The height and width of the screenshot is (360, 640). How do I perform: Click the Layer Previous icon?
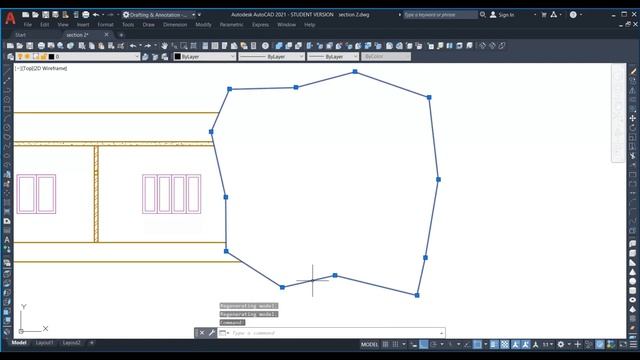tap(155, 57)
